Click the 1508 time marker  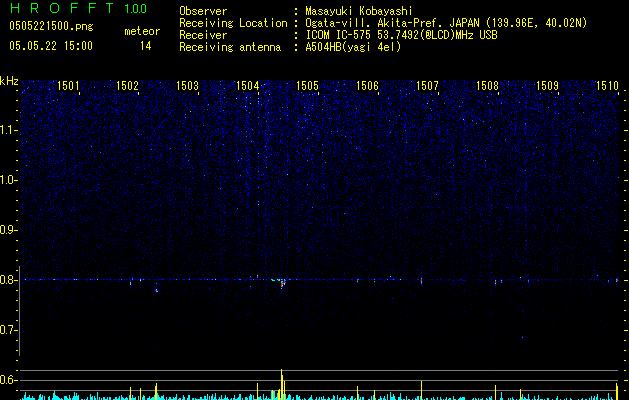(487, 86)
